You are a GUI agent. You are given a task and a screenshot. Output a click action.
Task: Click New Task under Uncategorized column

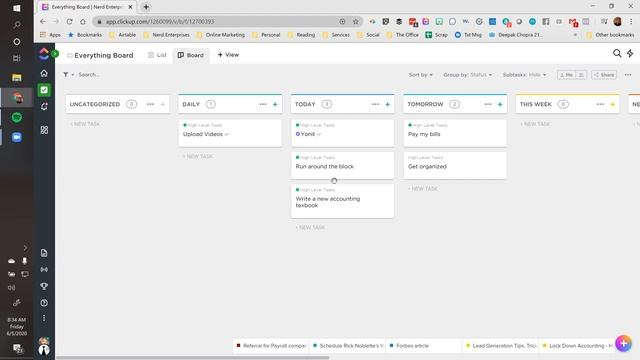(x=85, y=124)
